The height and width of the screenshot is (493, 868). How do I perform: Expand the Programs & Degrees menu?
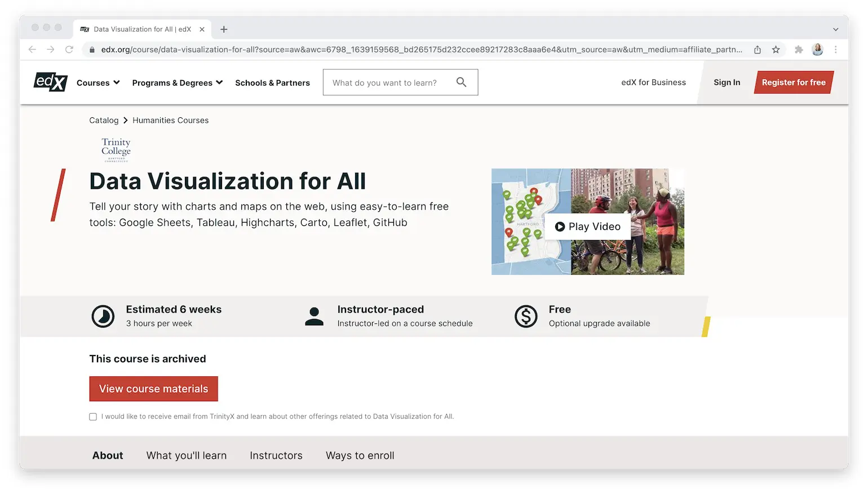[x=176, y=82]
